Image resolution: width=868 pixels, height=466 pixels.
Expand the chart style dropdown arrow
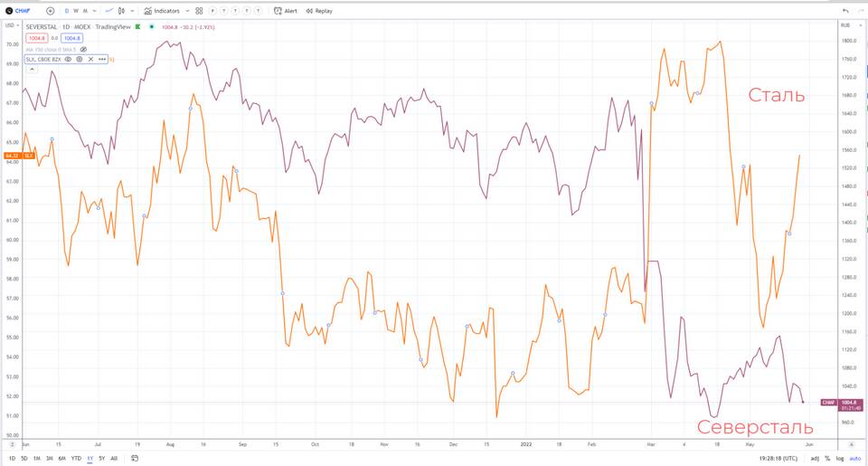[132, 11]
